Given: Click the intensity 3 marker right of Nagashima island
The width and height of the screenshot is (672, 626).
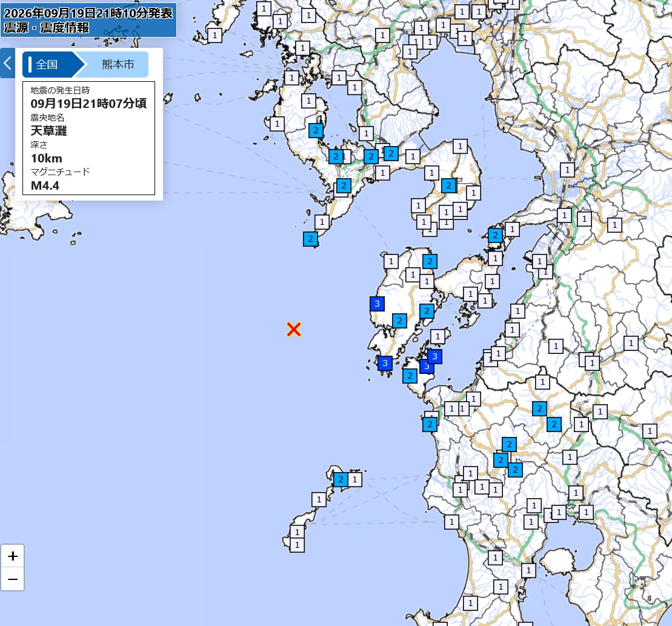Looking at the screenshot, I should 434,356.
